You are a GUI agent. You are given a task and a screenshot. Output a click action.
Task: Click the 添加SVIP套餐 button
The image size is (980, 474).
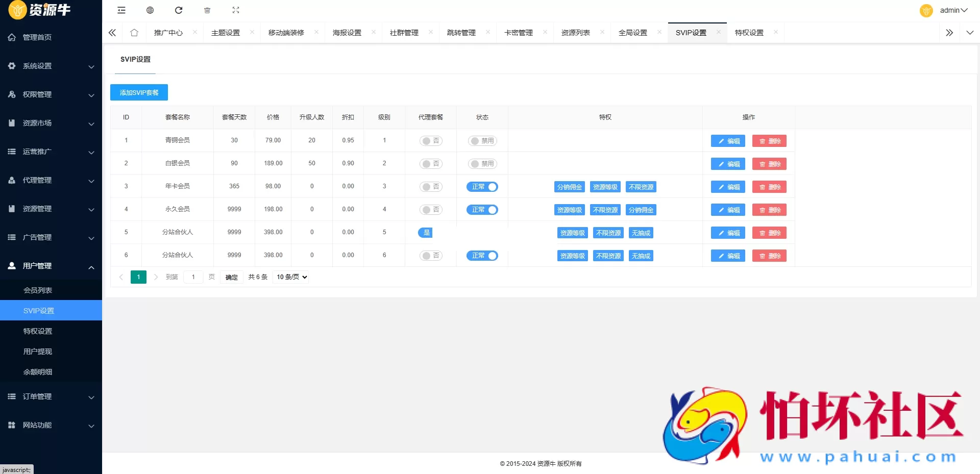coord(139,92)
